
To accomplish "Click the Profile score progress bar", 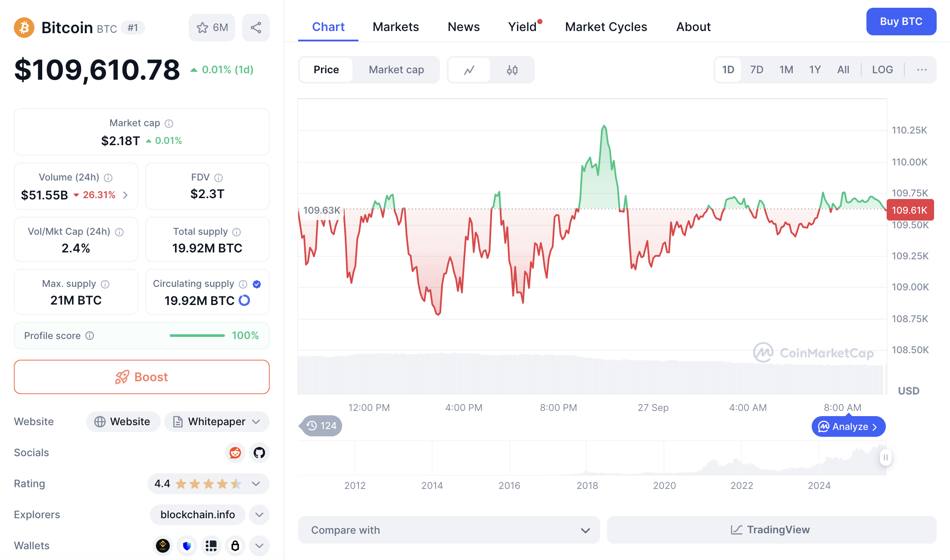I will click(197, 336).
